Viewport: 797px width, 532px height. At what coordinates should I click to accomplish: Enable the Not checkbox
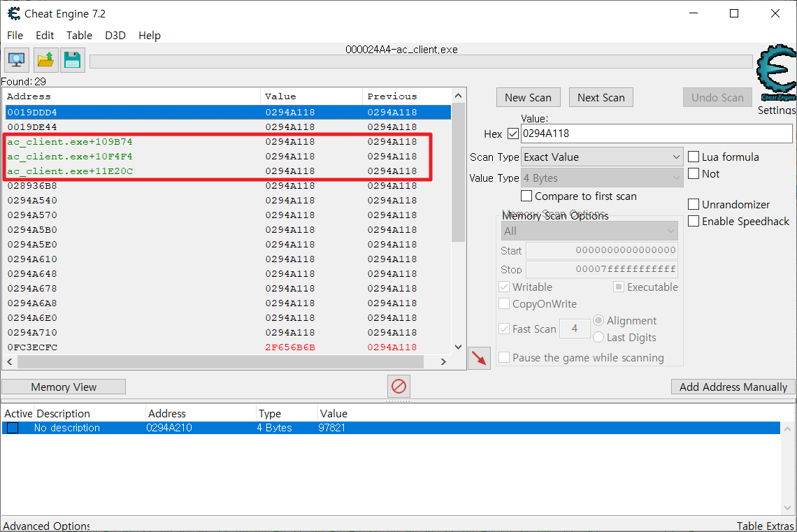[x=694, y=173]
